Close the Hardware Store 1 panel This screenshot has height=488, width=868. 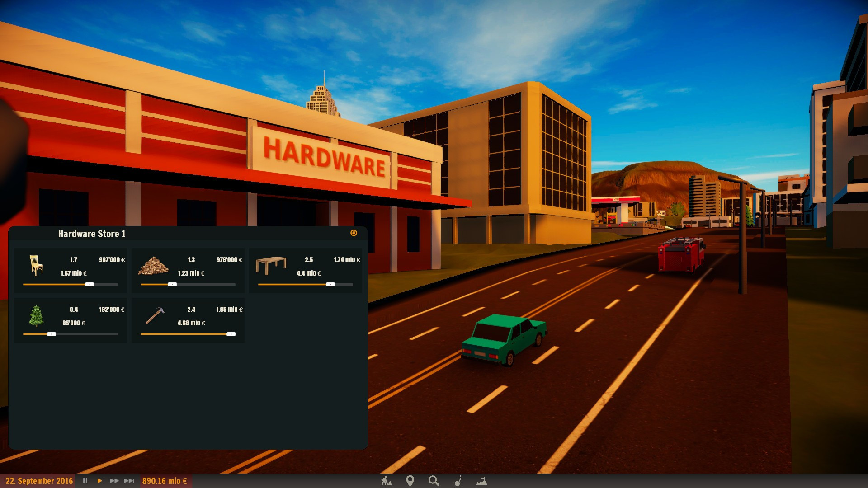(354, 233)
